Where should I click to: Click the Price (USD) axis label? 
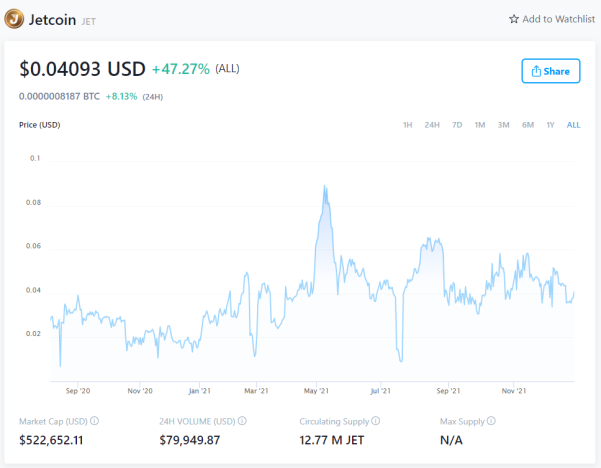point(39,125)
